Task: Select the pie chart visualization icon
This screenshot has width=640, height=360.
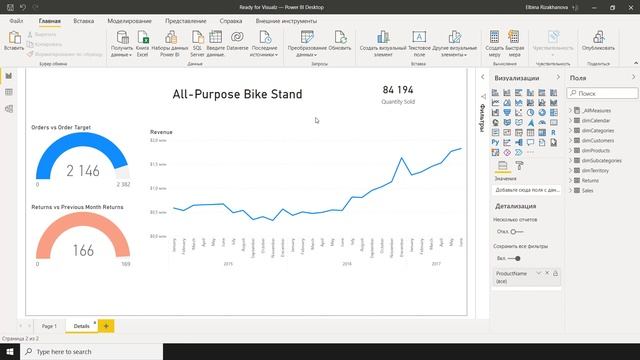Action: pyautogui.click(x=530, y=112)
